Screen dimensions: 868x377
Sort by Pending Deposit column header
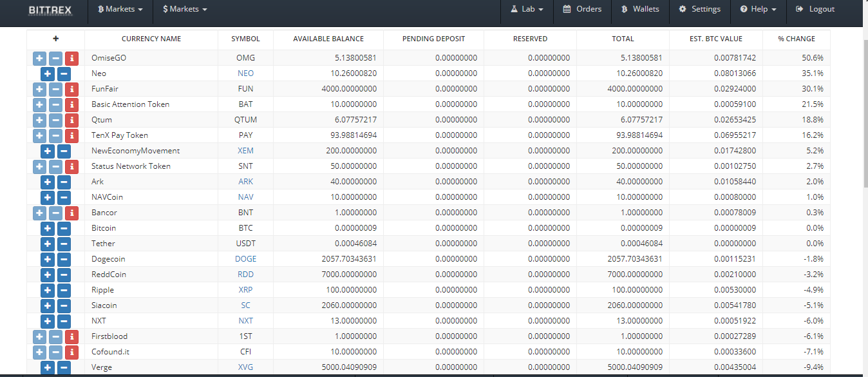pos(433,39)
